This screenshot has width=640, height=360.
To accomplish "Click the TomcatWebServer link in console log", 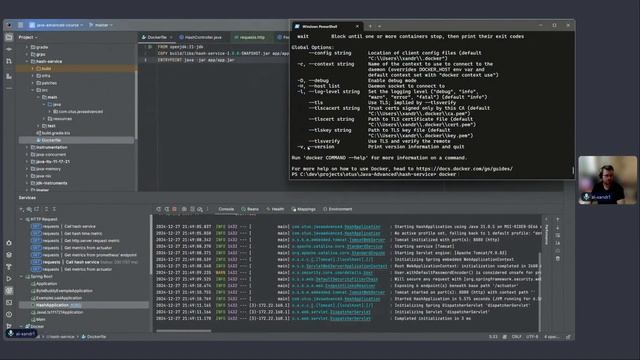I will pyautogui.click(x=367, y=292).
